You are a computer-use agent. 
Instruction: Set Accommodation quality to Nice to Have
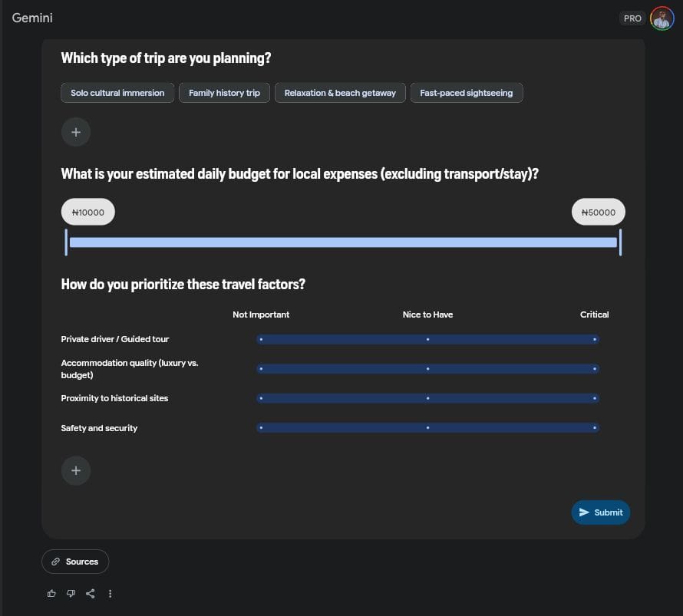[427, 369]
